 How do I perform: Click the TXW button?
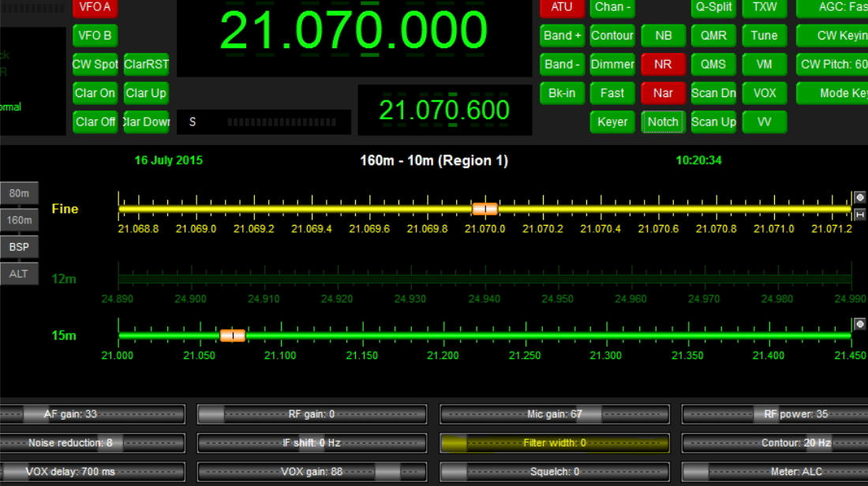point(765,7)
